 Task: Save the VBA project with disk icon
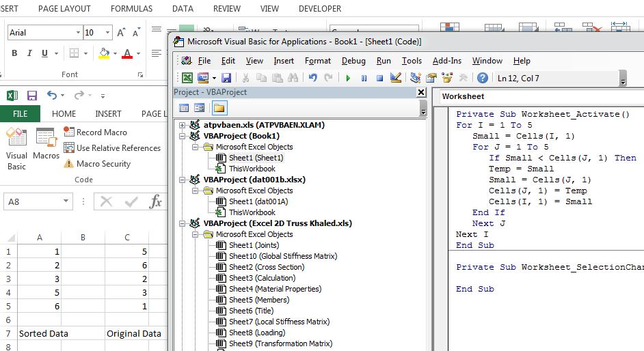[x=226, y=77]
